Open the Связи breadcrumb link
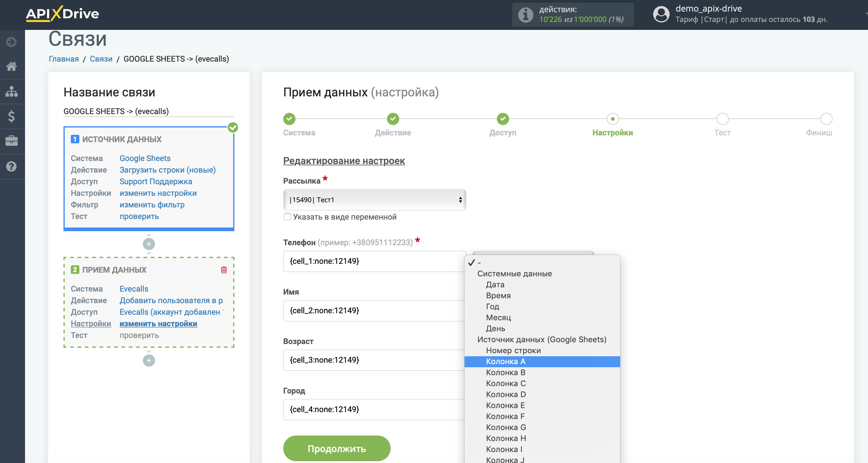 (x=101, y=59)
